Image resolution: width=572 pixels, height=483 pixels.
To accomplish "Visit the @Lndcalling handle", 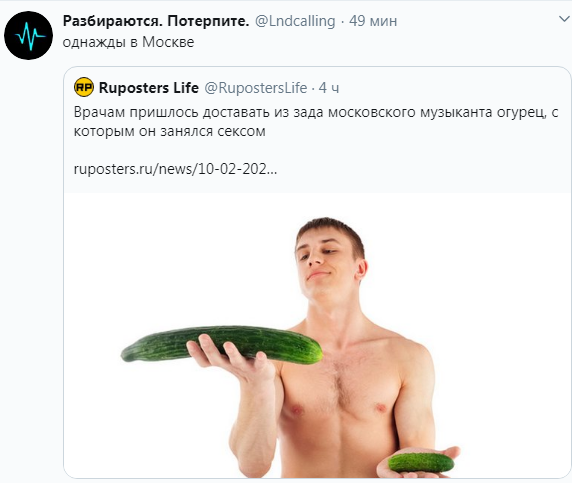I will (x=295, y=21).
